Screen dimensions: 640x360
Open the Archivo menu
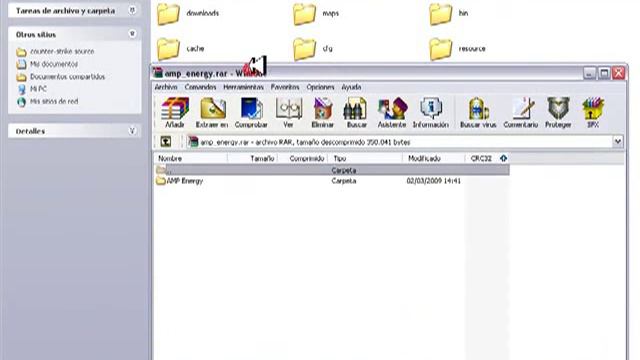point(166,87)
